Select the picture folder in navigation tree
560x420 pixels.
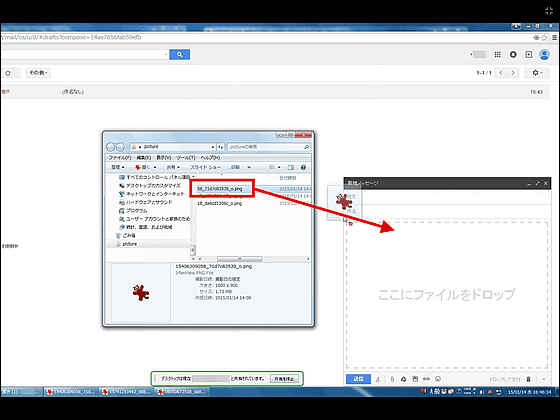coord(126,244)
